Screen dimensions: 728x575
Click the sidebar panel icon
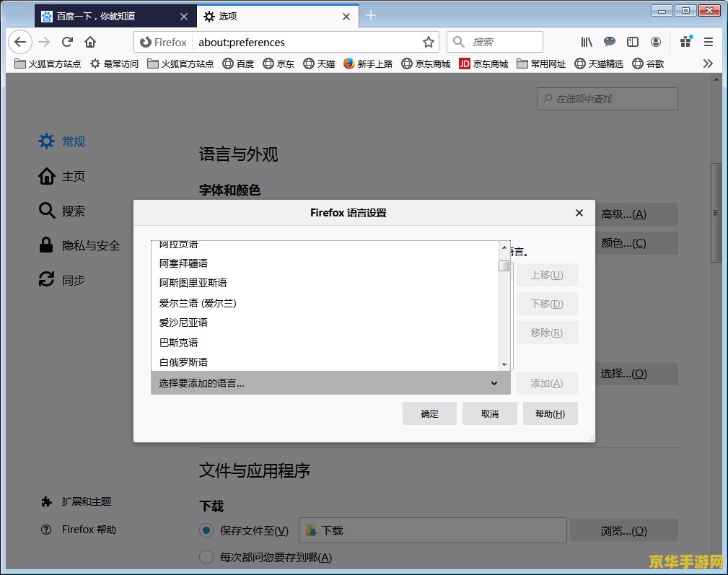click(633, 42)
